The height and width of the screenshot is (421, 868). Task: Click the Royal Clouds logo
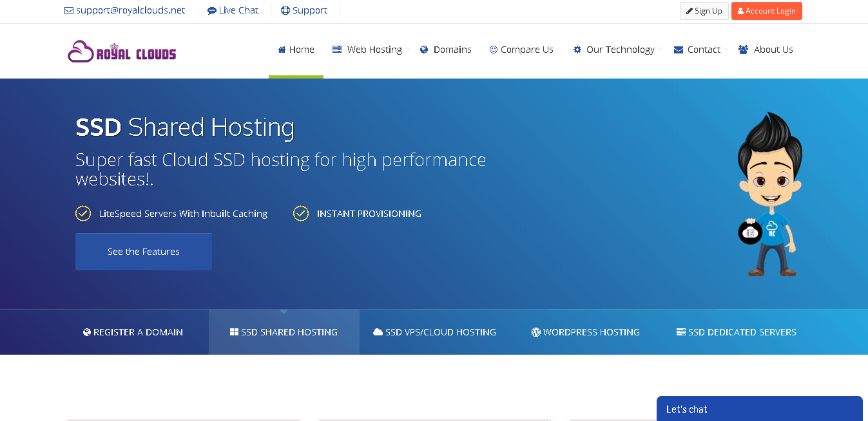(122, 51)
